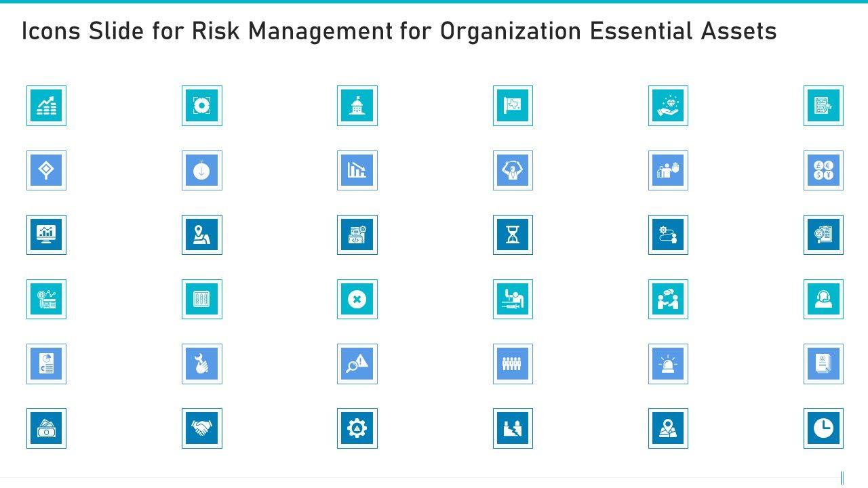Click the flag with map icon
The width and height of the screenshot is (868, 488).
tap(513, 106)
